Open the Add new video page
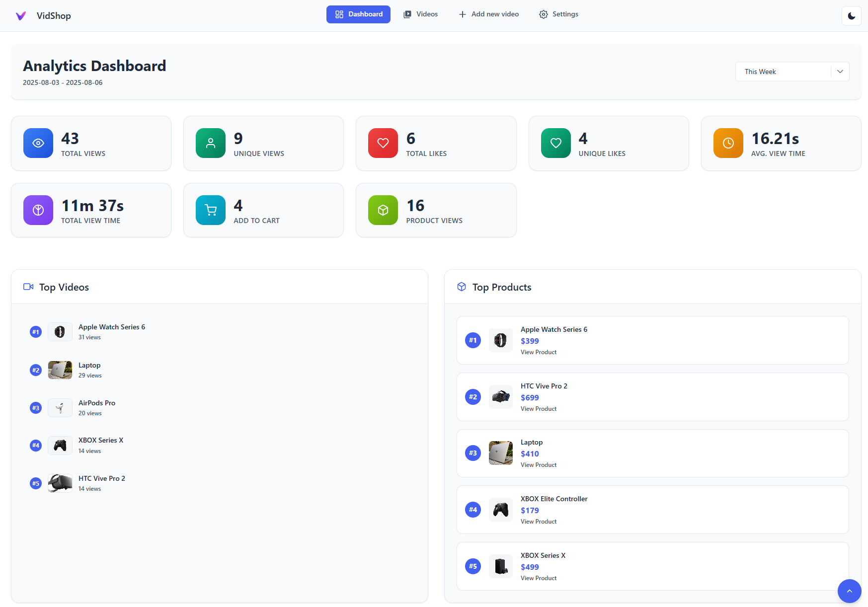This screenshot has width=868, height=607. tap(488, 14)
